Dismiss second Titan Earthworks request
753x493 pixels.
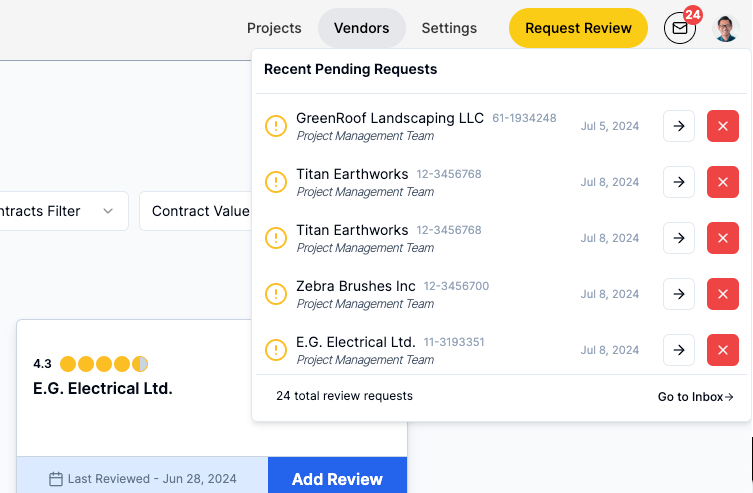(x=722, y=238)
